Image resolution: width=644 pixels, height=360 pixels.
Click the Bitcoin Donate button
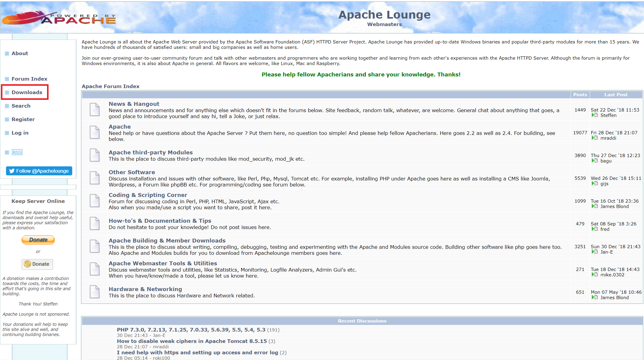point(37,264)
